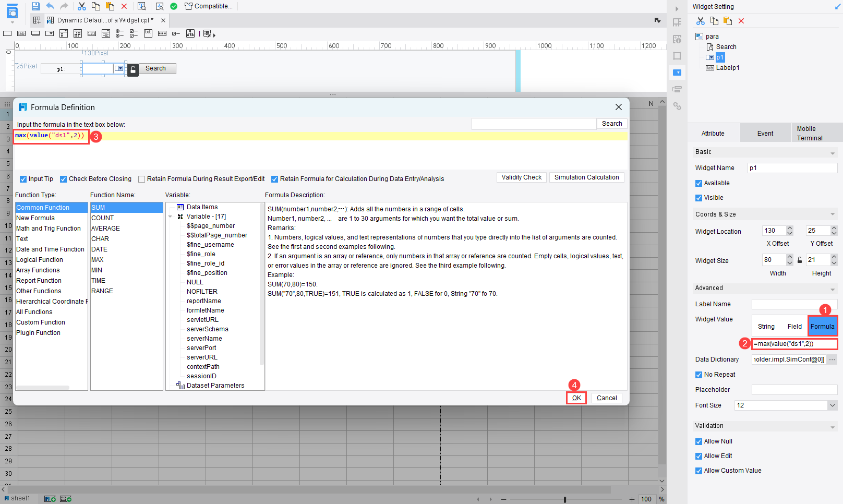Viewport: 843px width, 504px height.
Task: Click the Simulation Calculation button
Action: (586, 177)
